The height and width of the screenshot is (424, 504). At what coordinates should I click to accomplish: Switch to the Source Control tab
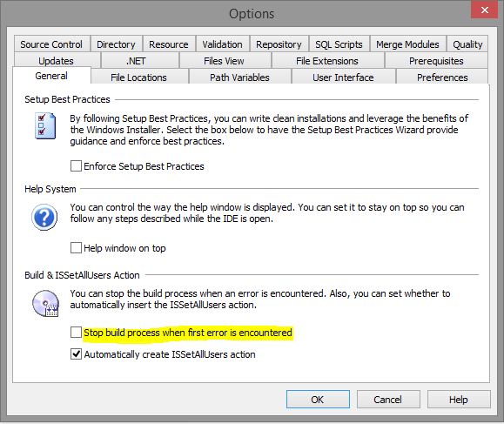51,44
